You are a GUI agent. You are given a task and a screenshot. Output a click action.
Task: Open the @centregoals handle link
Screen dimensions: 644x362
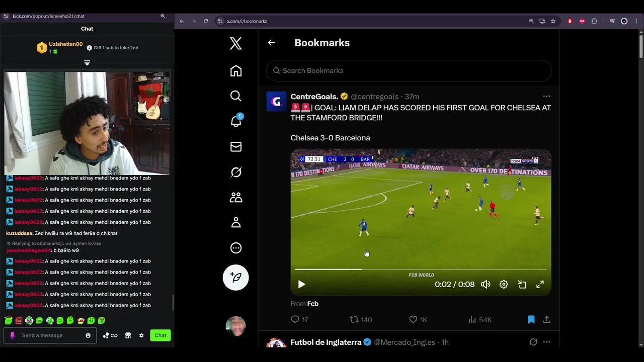(374, 97)
